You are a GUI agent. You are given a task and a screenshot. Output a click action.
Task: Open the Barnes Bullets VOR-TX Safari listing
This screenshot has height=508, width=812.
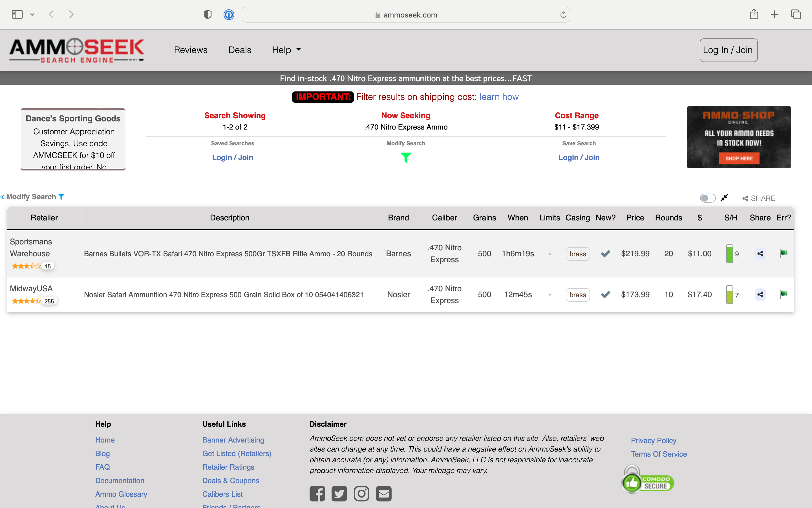coord(228,254)
